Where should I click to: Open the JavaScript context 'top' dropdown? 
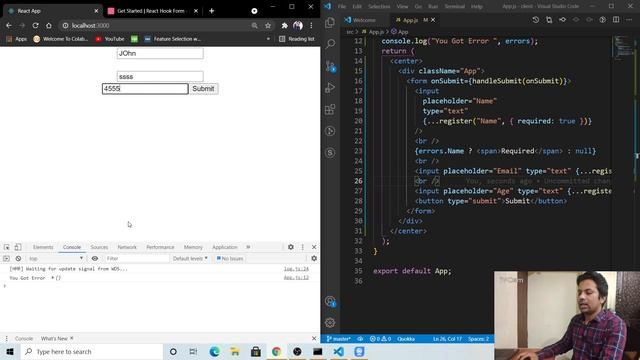coord(56,258)
